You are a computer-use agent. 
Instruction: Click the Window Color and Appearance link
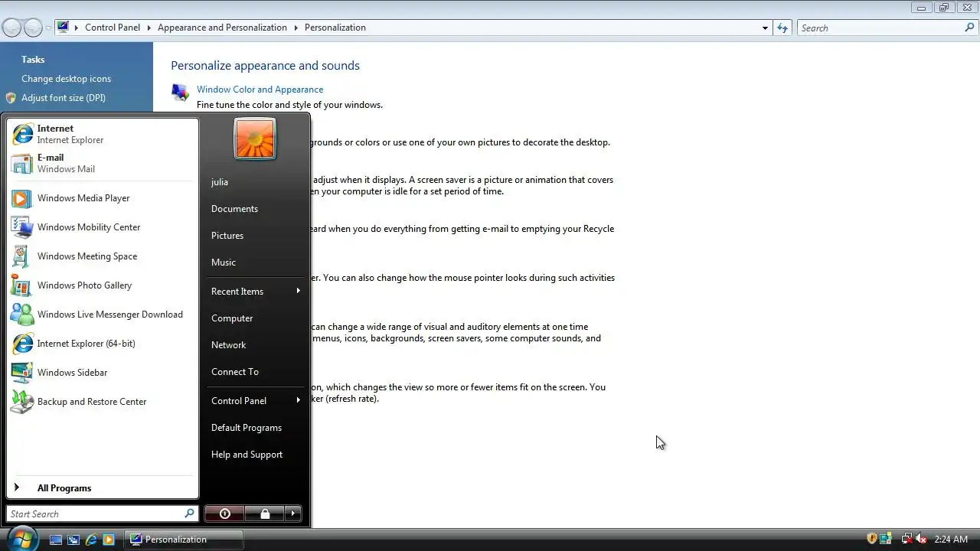(260, 90)
